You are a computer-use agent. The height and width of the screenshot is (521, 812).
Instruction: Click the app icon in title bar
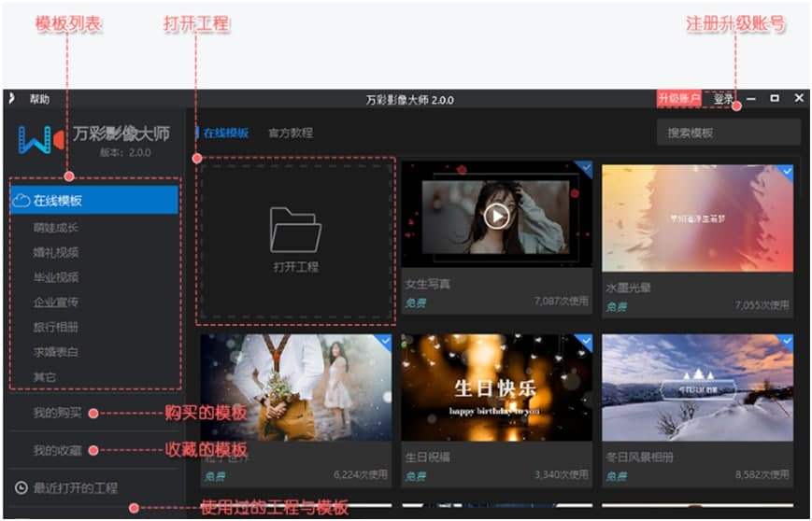tap(11, 98)
